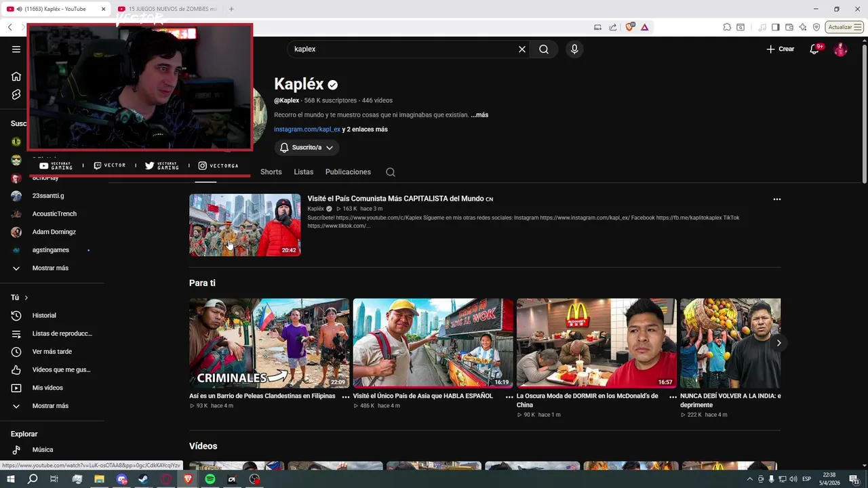Open Shorts icon in left sidebar
The height and width of the screenshot is (488, 868).
[x=16, y=95]
